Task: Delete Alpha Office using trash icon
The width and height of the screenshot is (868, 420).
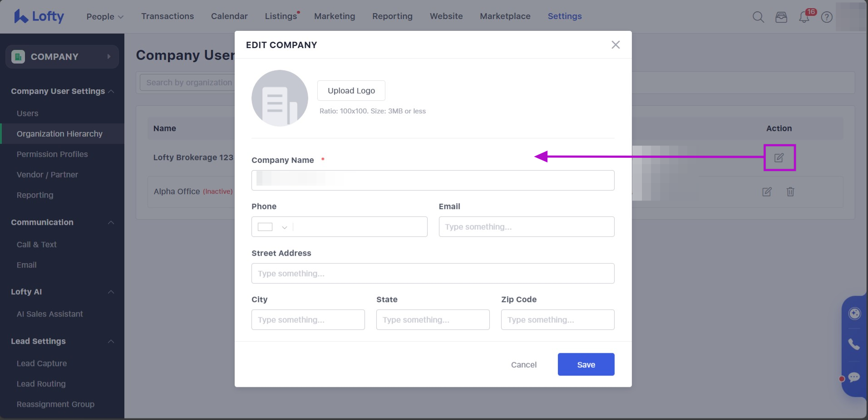Action: (x=790, y=192)
